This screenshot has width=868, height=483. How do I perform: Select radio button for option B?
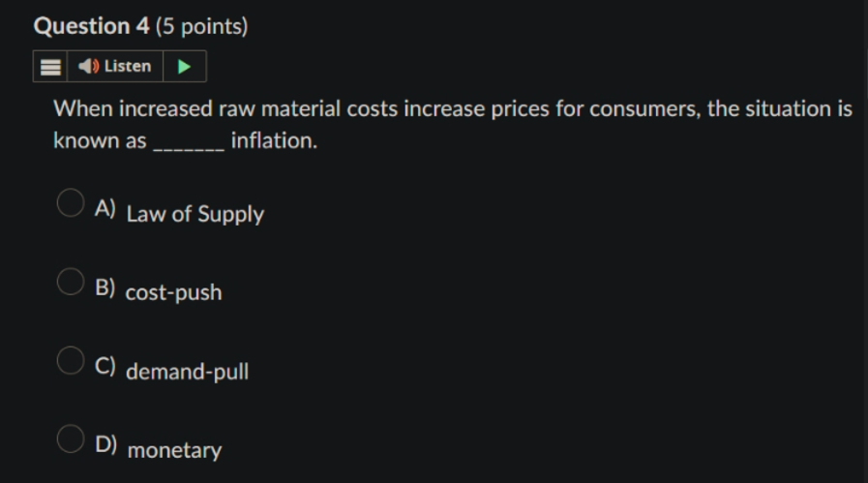click(x=71, y=282)
